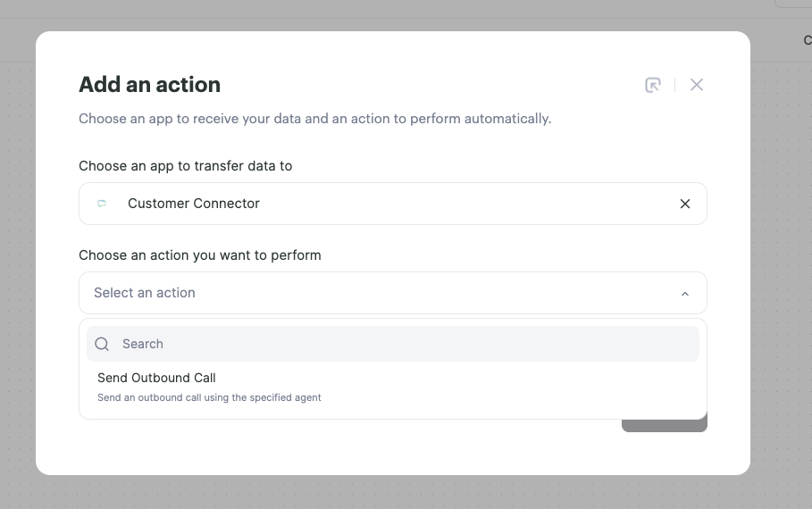Click the magnifier icon in the search box
812x509 pixels.
tap(102, 344)
